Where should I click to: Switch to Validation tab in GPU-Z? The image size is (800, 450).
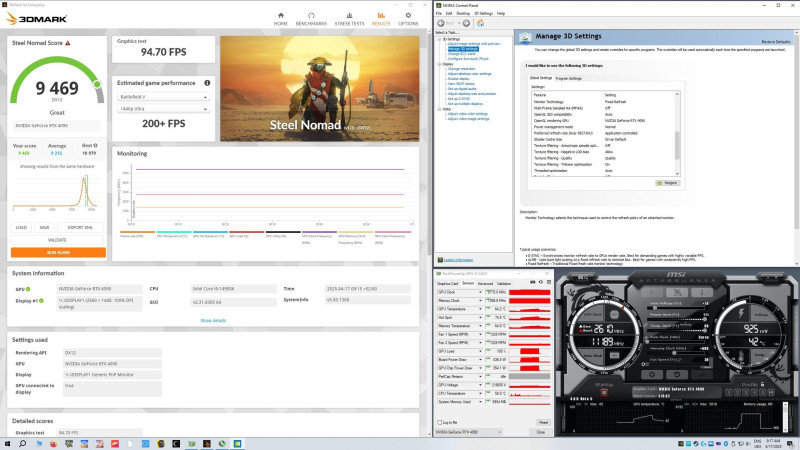pos(504,284)
